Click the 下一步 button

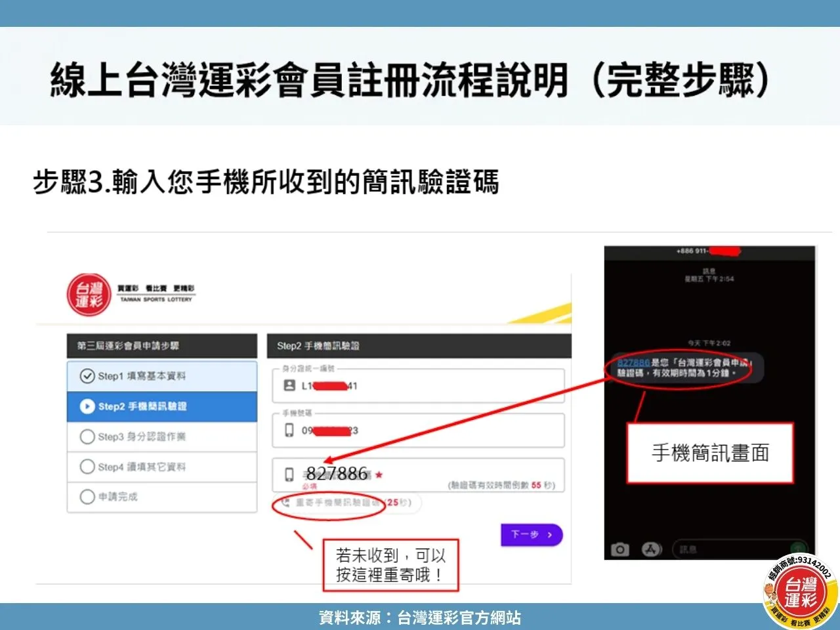(532, 535)
